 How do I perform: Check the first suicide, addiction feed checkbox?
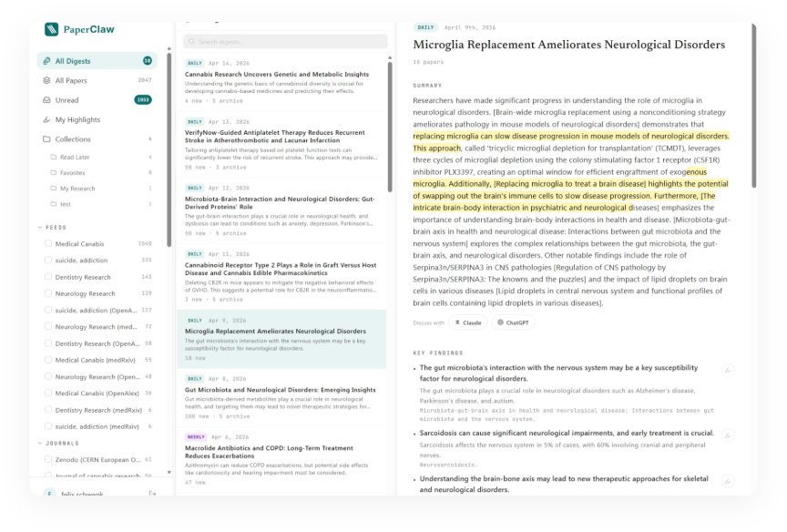tap(48, 260)
